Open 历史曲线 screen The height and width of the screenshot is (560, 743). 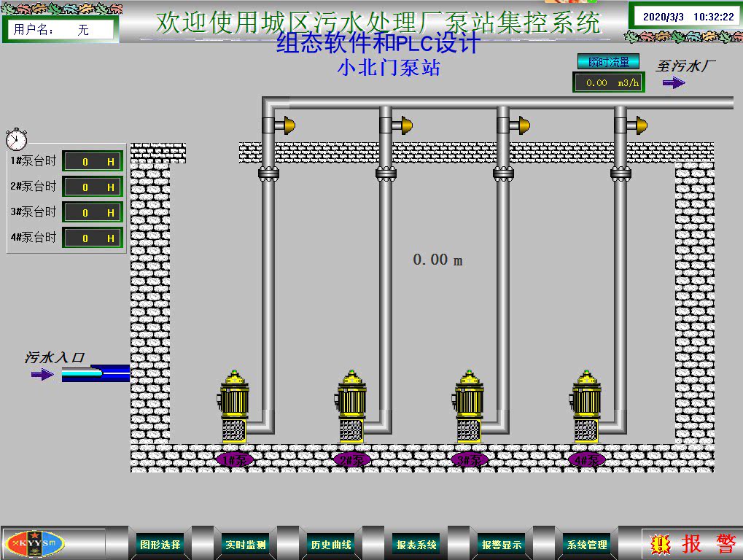point(331,545)
